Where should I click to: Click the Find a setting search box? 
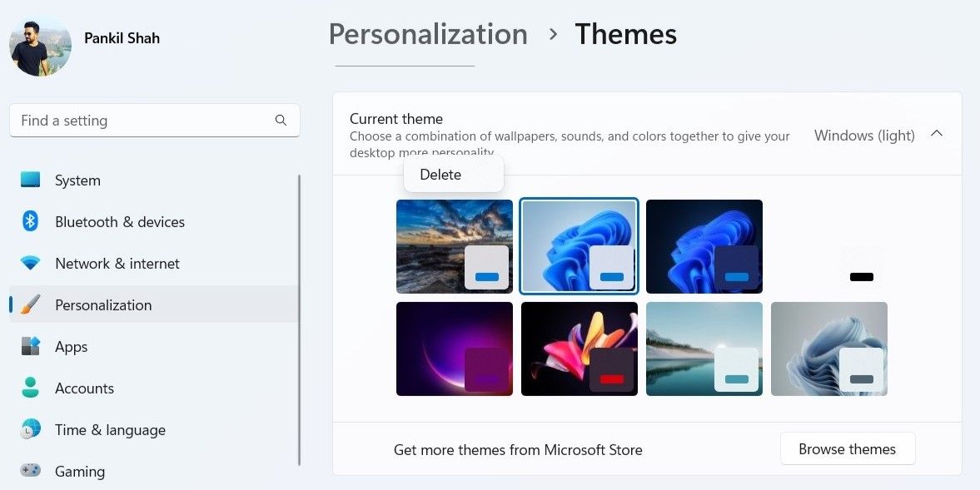154,121
